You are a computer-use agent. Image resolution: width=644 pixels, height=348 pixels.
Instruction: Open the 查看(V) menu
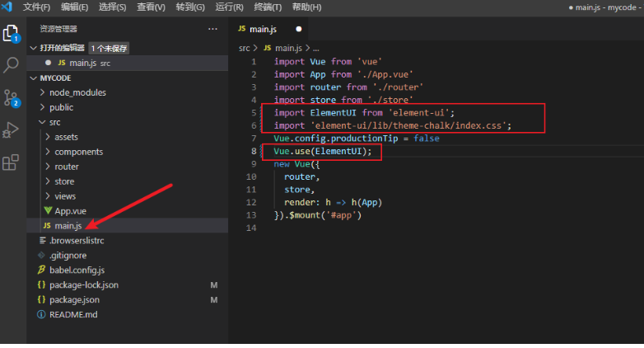tap(151, 7)
